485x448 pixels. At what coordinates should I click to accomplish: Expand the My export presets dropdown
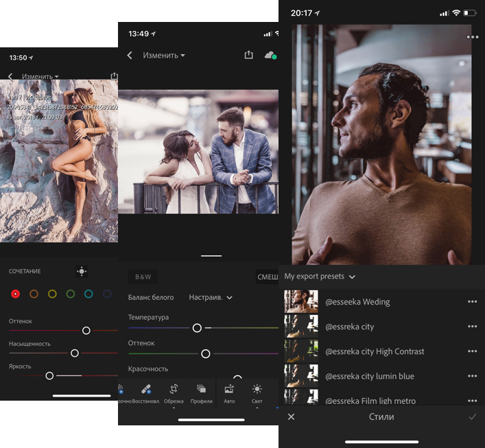click(x=320, y=276)
